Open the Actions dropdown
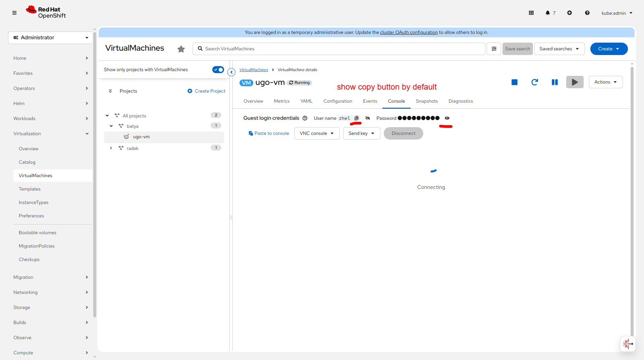The height and width of the screenshot is (360, 644). coord(606,82)
